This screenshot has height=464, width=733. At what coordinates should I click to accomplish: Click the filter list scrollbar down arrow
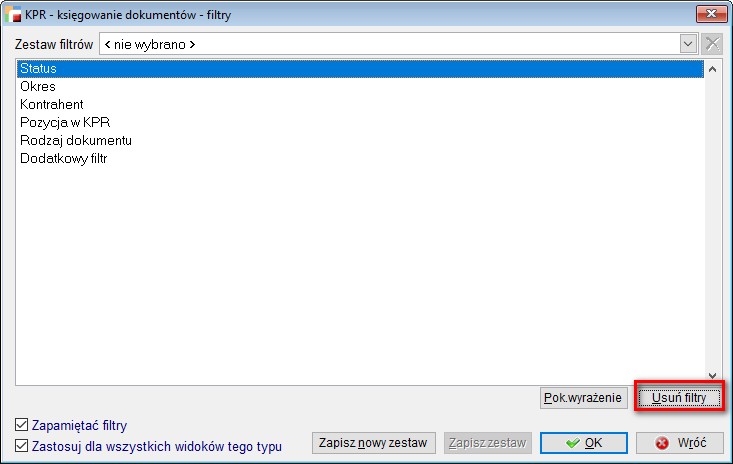pos(712,374)
